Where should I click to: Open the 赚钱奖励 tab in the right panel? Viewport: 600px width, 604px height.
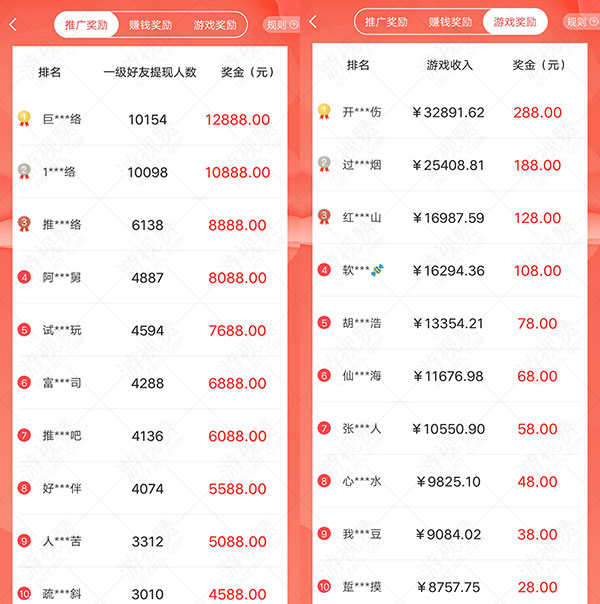[x=451, y=22]
